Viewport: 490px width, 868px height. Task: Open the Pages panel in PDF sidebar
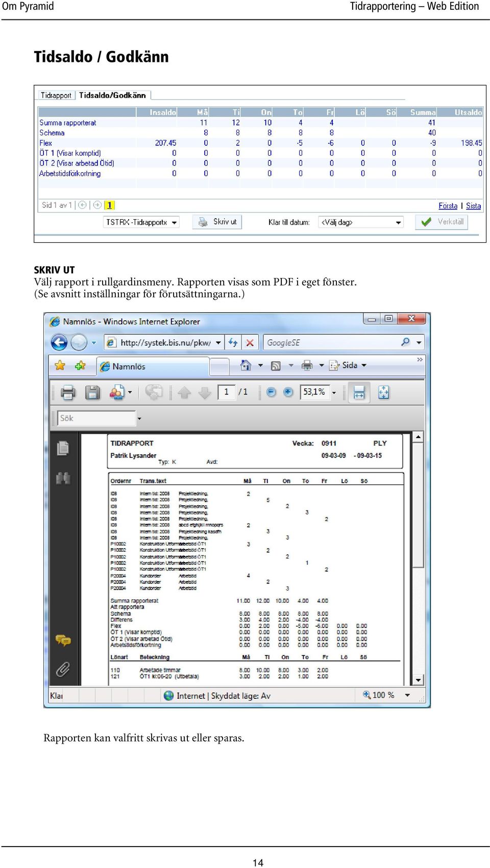tap(63, 448)
